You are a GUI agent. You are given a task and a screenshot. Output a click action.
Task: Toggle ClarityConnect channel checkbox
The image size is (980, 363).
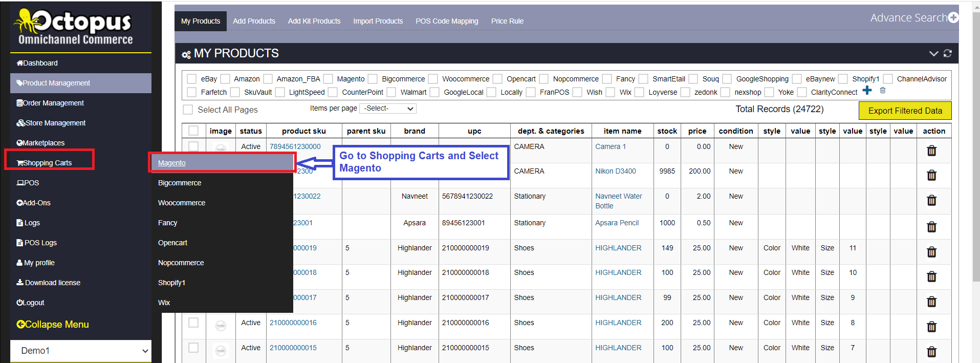802,92
